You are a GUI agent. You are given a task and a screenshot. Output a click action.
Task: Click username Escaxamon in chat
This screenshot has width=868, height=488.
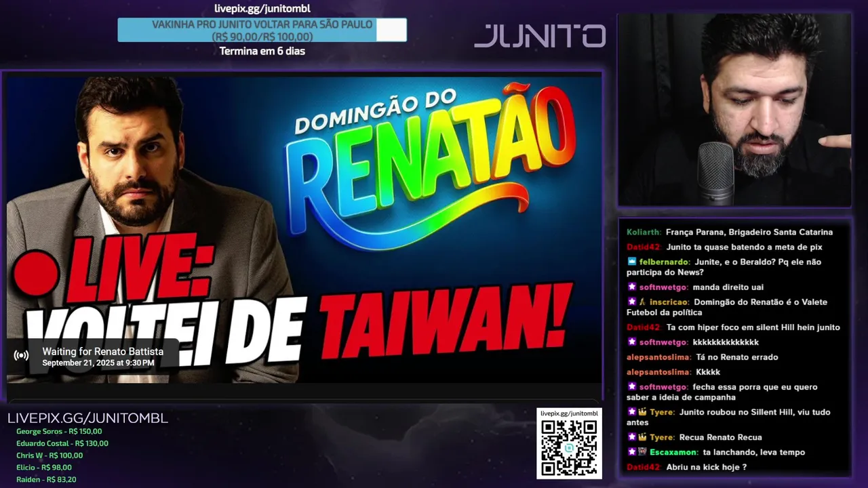coord(673,452)
